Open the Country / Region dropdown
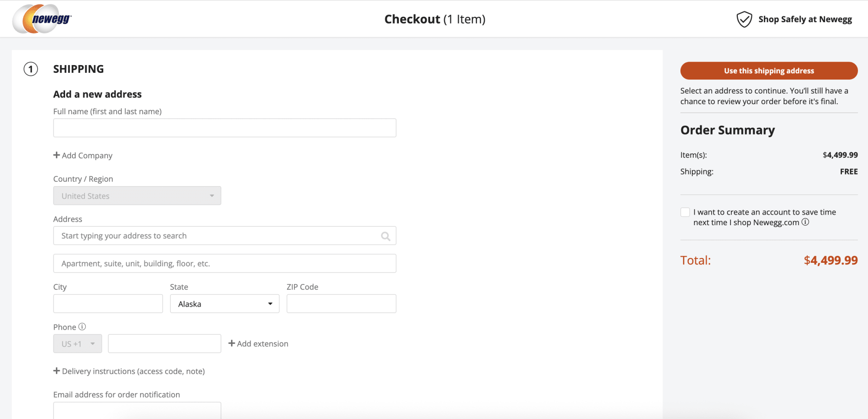868x419 pixels. [137, 196]
